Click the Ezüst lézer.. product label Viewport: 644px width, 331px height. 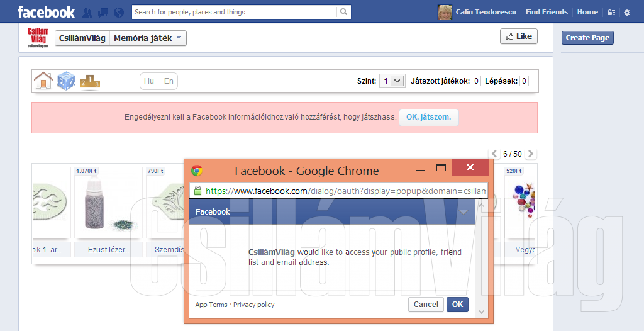coord(108,250)
